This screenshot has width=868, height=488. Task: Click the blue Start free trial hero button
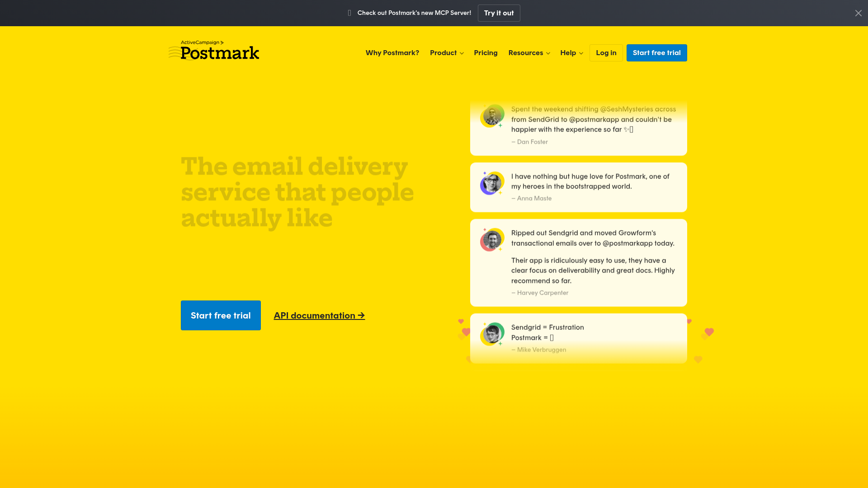(221, 315)
